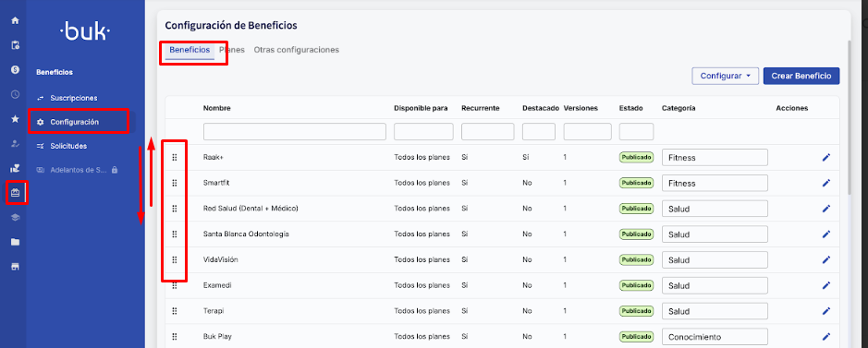This screenshot has width=868, height=348.
Task: Click the edit pencil for Buk Play
Action: (825, 336)
